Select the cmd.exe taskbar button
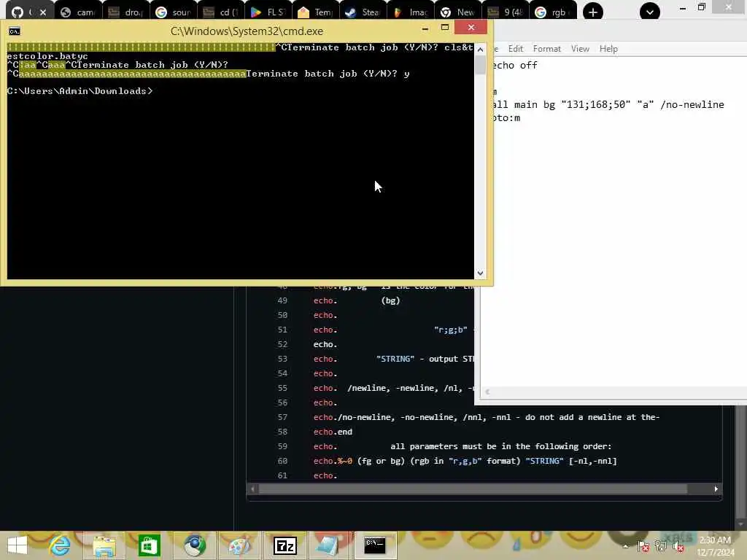The height and width of the screenshot is (560, 747). (375, 545)
